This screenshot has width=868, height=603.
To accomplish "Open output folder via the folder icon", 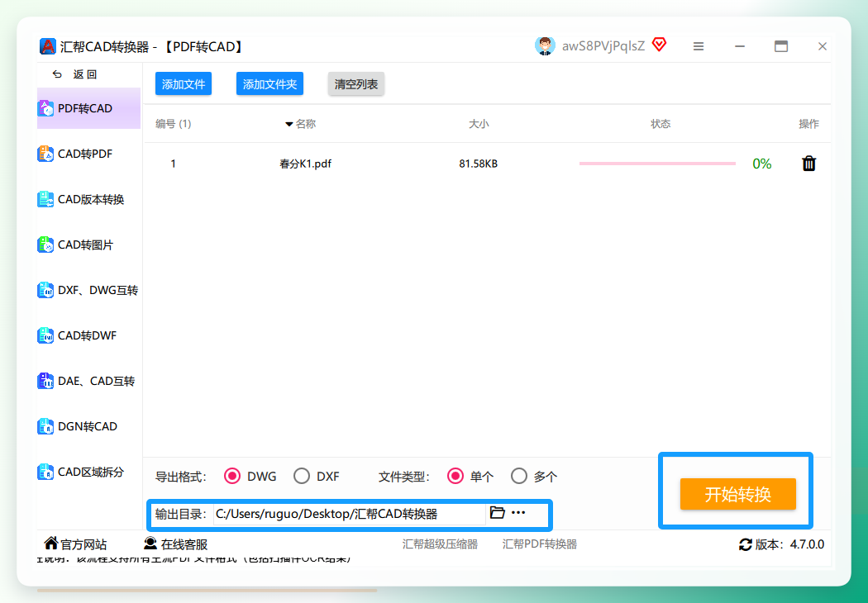I will [x=497, y=512].
